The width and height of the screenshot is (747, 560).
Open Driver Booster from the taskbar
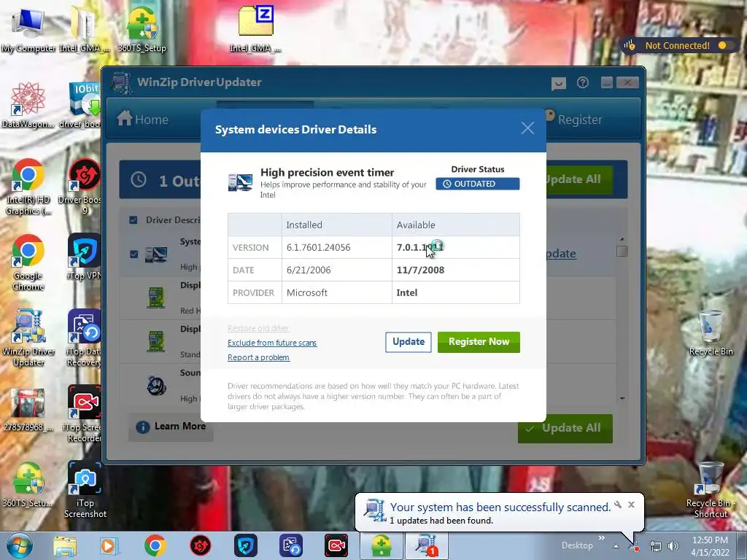click(201, 545)
